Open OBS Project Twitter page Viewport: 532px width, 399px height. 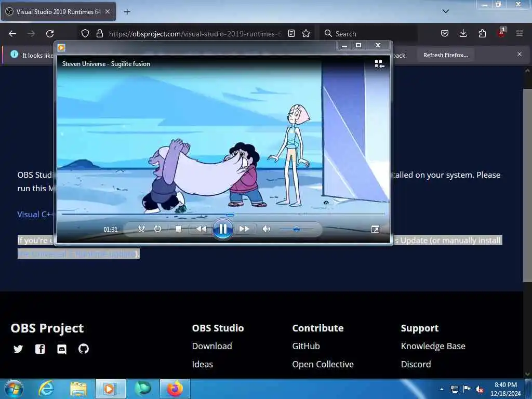(x=18, y=349)
